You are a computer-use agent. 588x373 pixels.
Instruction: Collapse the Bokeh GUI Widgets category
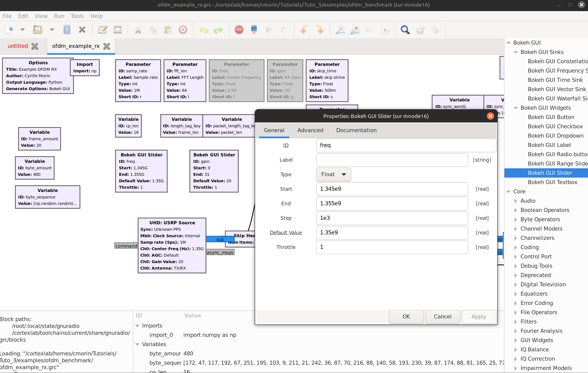pyautogui.click(x=516, y=108)
